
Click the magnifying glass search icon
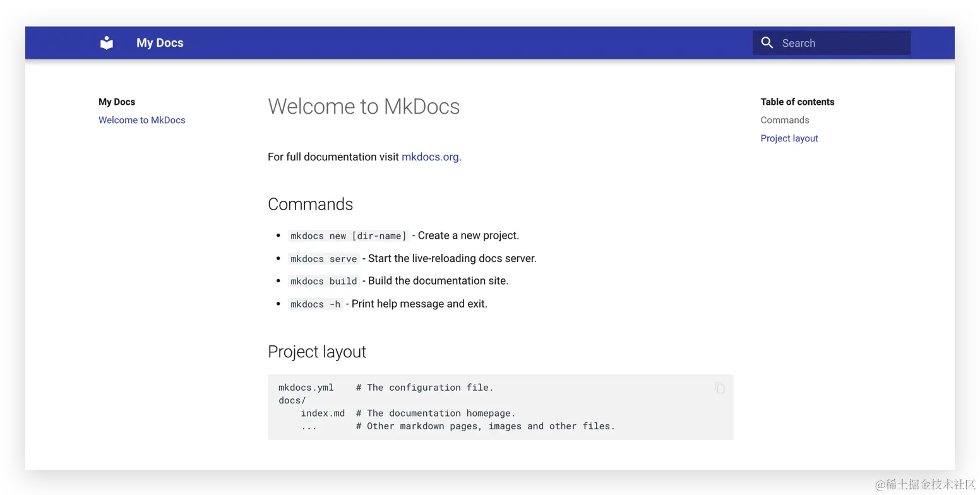(x=767, y=42)
